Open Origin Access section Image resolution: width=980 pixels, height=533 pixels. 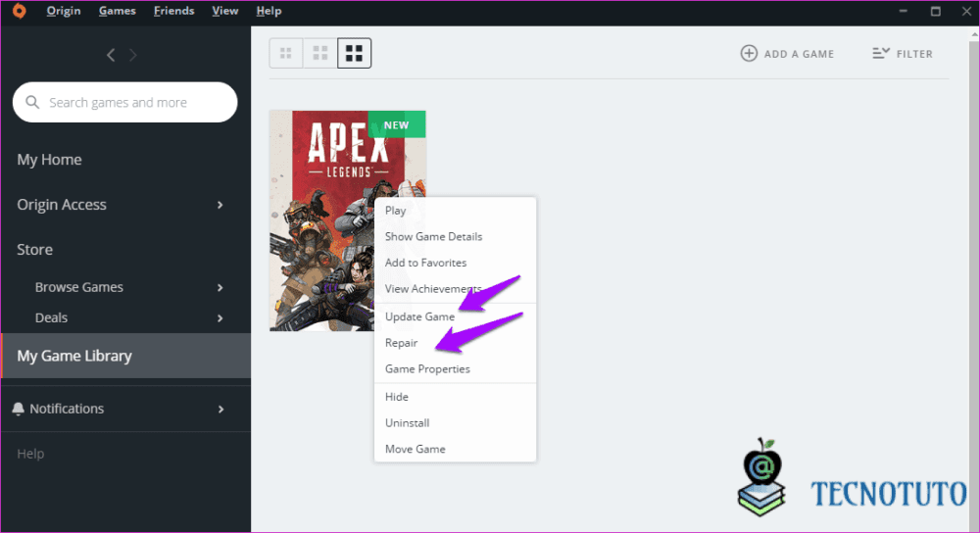point(62,205)
